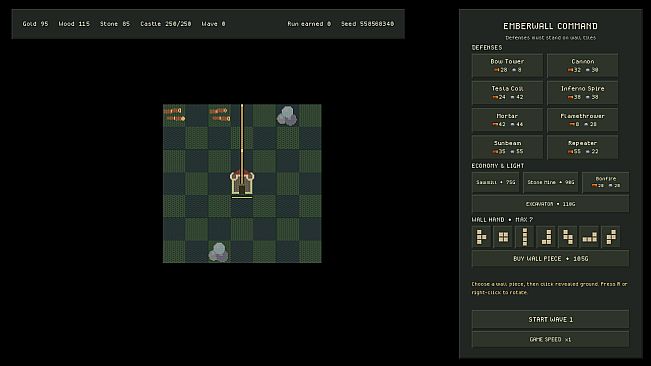Click the Wall Hand Max 7 label
Screen dimensions: 651x366
502,220
